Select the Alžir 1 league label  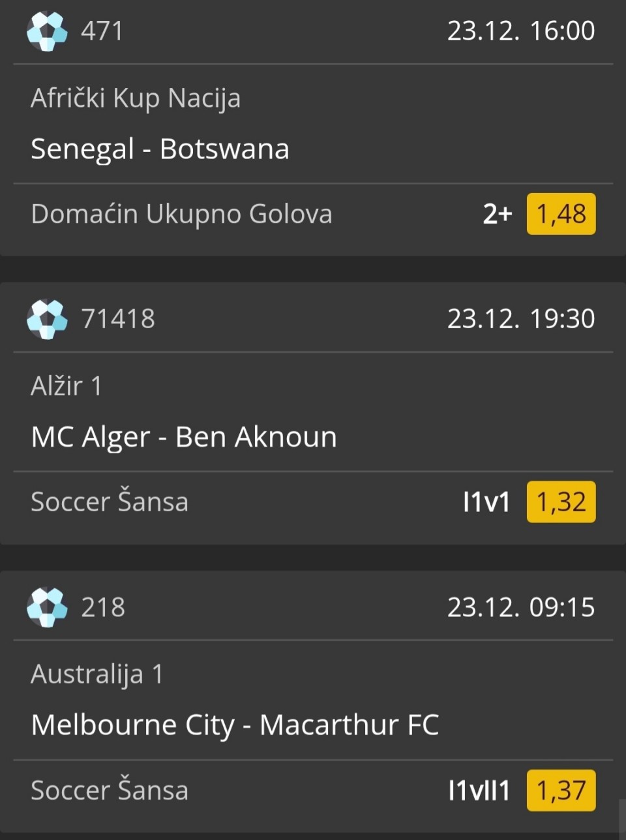[67, 386]
